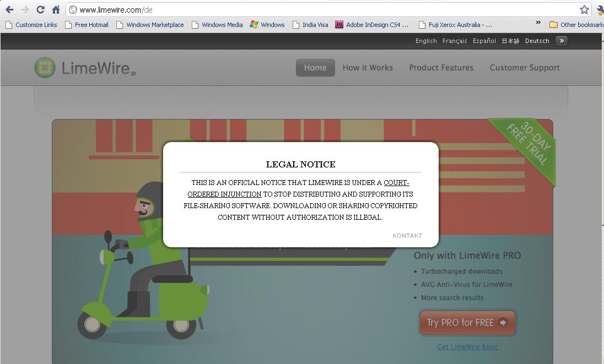Click the AVG Anti-Virus for LimeWire text
Screen dimensions: 604x364
pyautogui.click(x=466, y=284)
